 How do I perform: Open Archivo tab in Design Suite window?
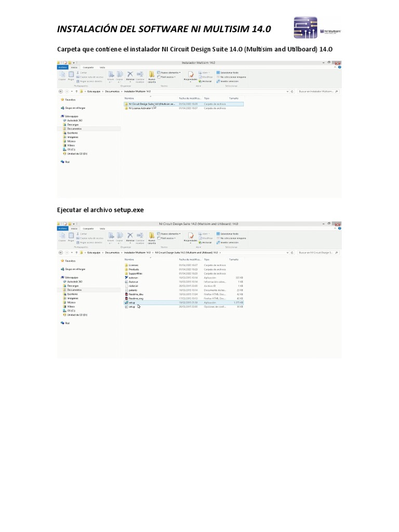click(x=62, y=229)
